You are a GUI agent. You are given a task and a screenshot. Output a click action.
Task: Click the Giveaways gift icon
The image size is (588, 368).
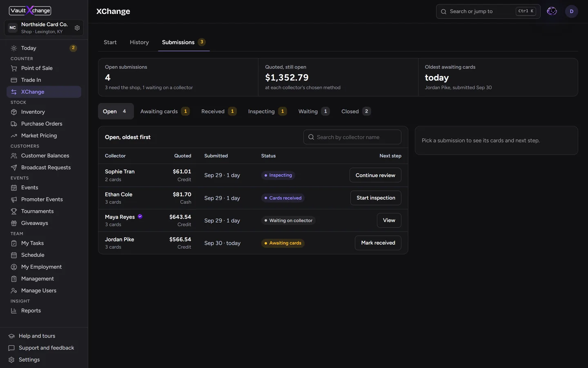[14, 223]
